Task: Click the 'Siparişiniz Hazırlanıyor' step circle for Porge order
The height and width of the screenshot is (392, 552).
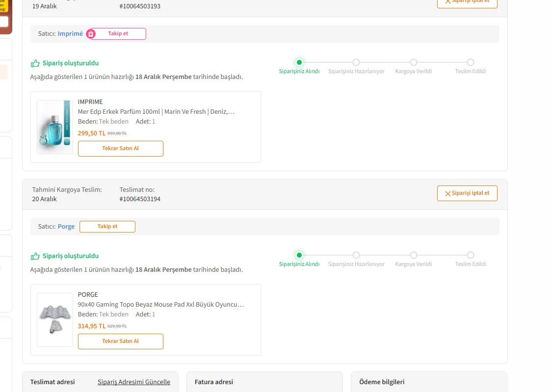Action: tap(356, 255)
